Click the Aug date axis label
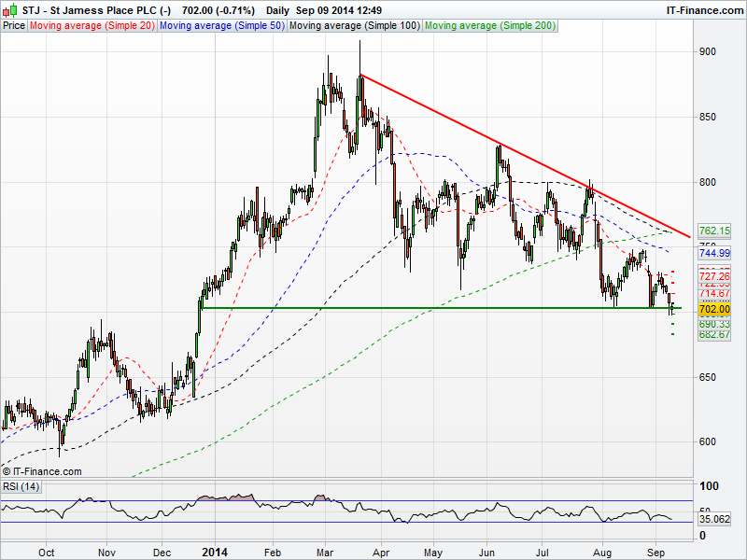 tap(602, 553)
